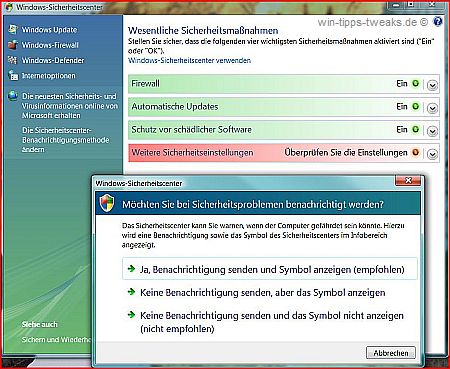Viewport: 450px width, 369px height.
Task: Click 'Ein' status text in Firewall row
Action: click(x=402, y=83)
